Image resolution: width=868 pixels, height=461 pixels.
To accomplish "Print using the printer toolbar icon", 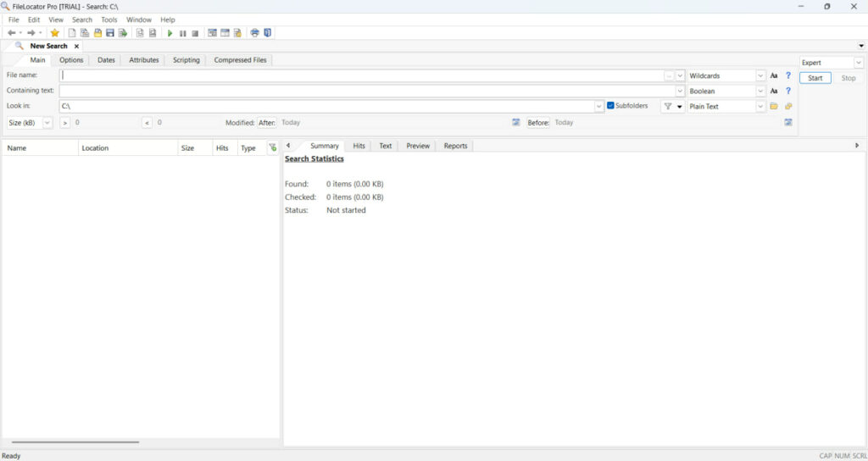I will pyautogui.click(x=254, y=33).
